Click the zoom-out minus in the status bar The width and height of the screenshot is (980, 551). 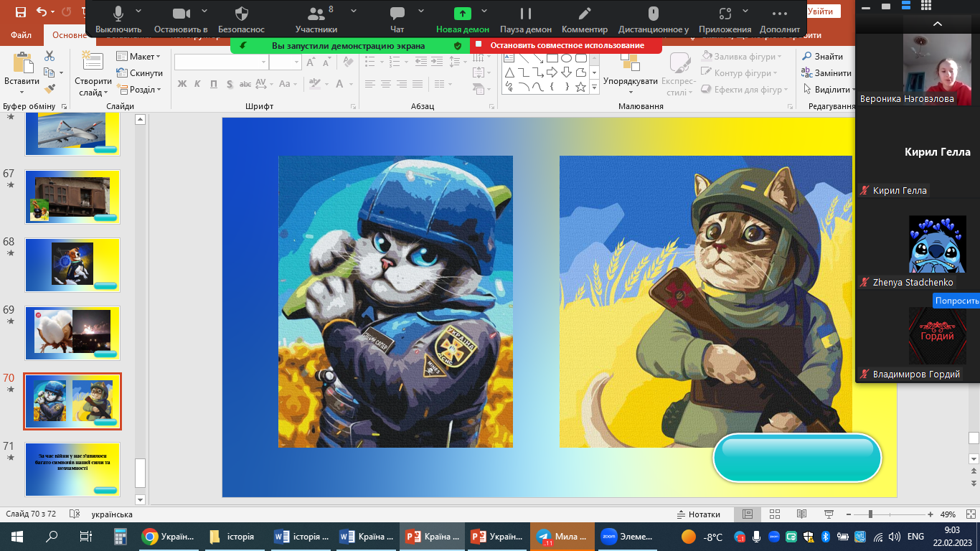[849, 514]
